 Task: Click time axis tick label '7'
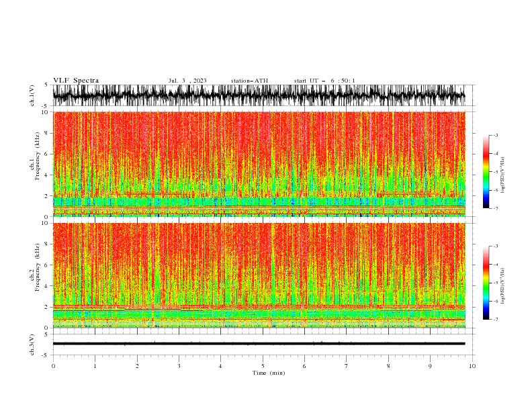point(347,366)
